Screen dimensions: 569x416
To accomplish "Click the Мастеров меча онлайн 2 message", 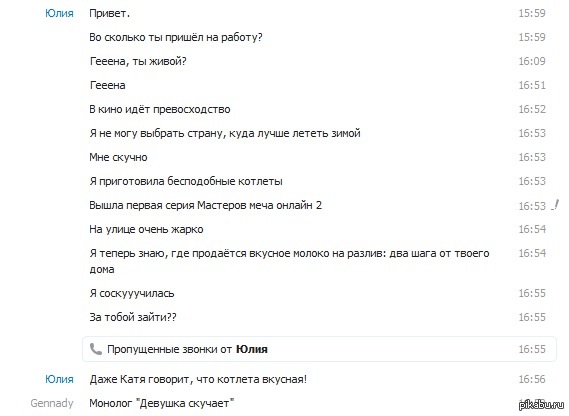I will (205, 205).
